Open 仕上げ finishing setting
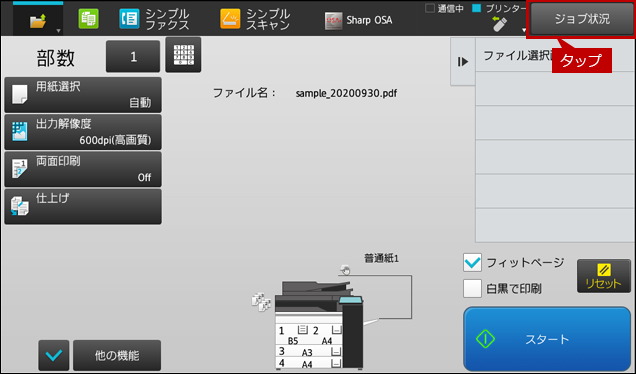The image size is (636, 374). click(83, 207)
